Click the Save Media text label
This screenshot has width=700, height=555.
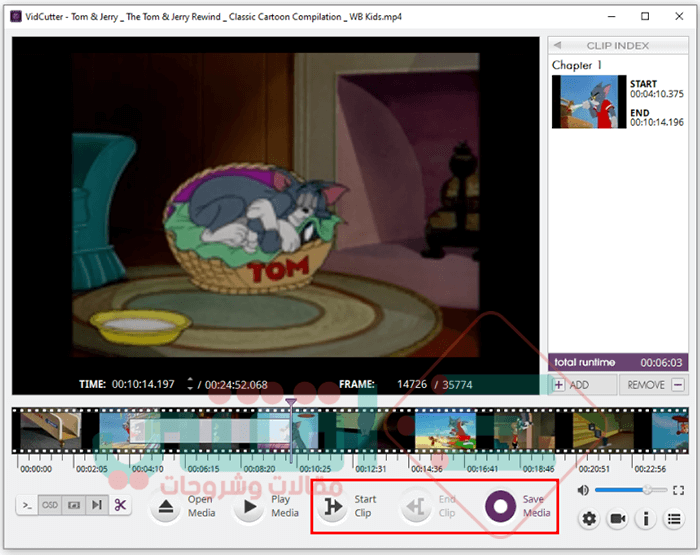[536, 506]
